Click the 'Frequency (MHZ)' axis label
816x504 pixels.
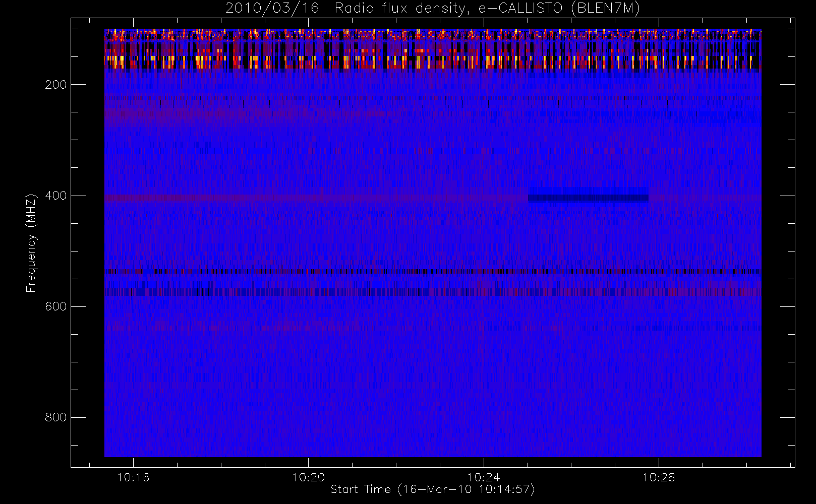(x=31, y=243)
